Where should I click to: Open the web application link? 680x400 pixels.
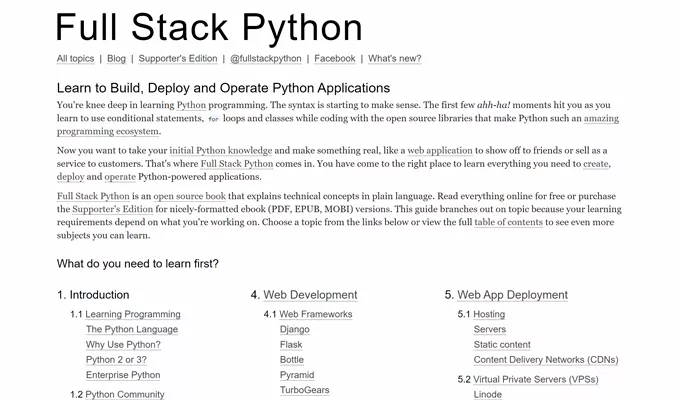(440, 151)
